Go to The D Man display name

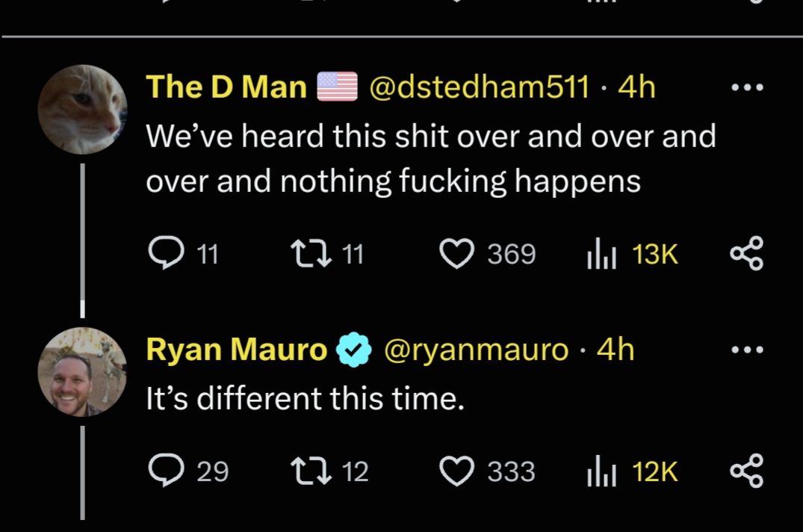coord(226,87)
